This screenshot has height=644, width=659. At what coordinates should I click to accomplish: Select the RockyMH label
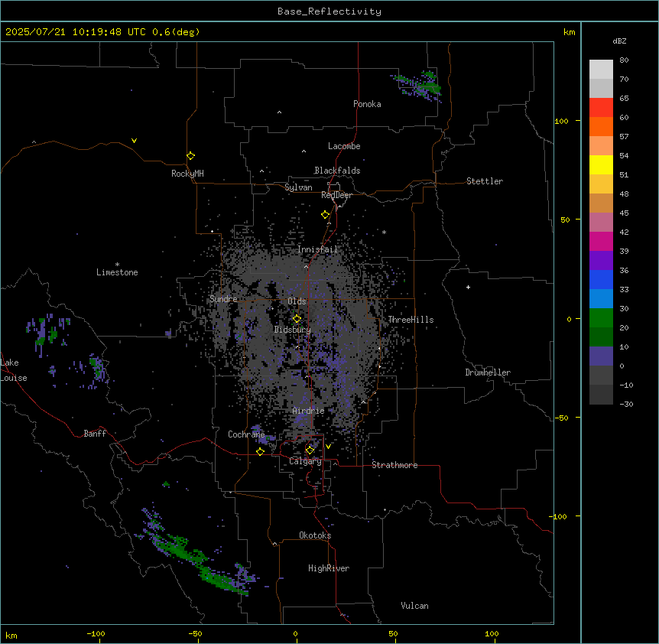pos(187,174)
